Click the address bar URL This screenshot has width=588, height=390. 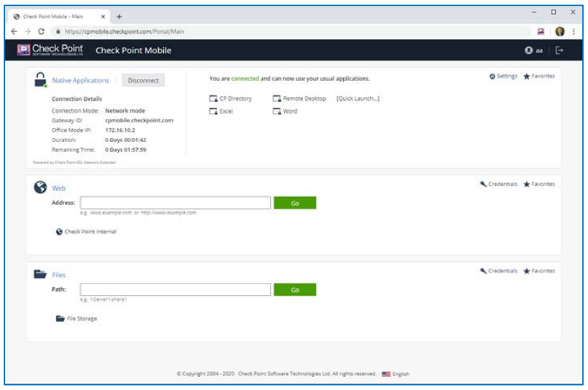[124, 31]
